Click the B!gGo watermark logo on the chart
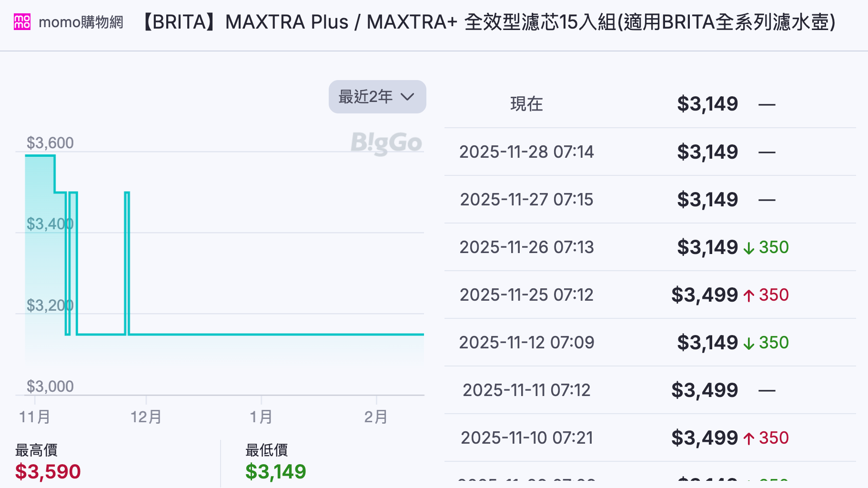The height and width of the screenshot is (488, 868). [x=387, y=143]
